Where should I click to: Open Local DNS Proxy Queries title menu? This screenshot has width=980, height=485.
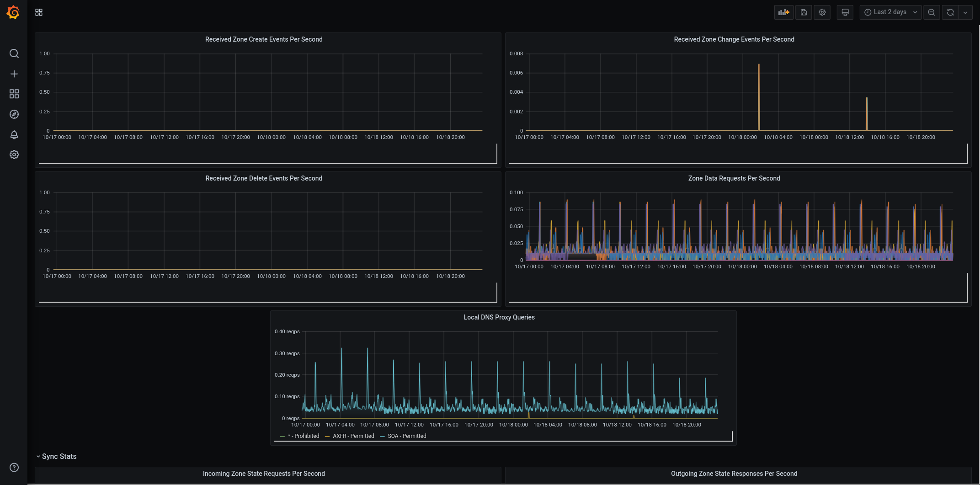(499, 317)
